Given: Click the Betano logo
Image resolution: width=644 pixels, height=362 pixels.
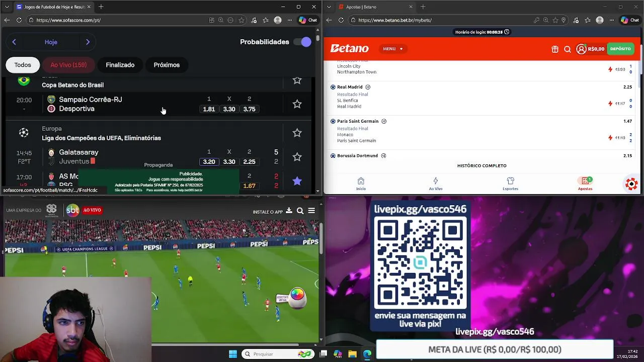Looking at the screenshot, I should 350,49.
